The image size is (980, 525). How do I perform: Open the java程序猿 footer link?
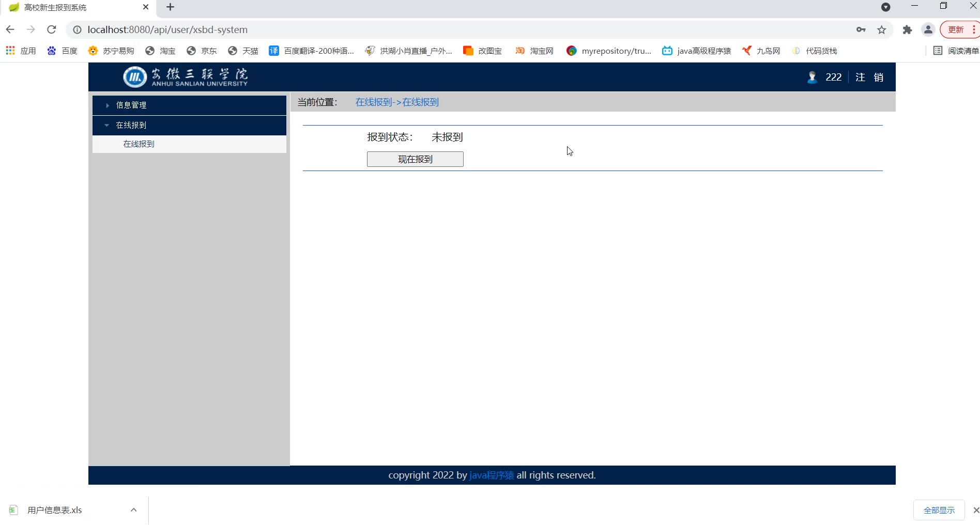pyautogui.click(x=492, y=475)
